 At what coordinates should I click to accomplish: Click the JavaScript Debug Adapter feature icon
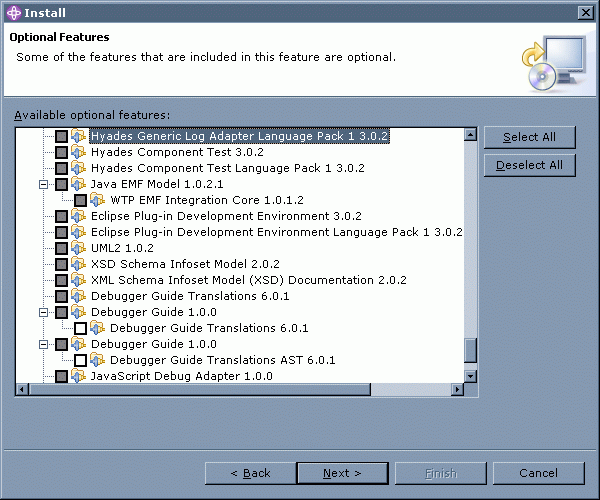[x=78, y=376]
